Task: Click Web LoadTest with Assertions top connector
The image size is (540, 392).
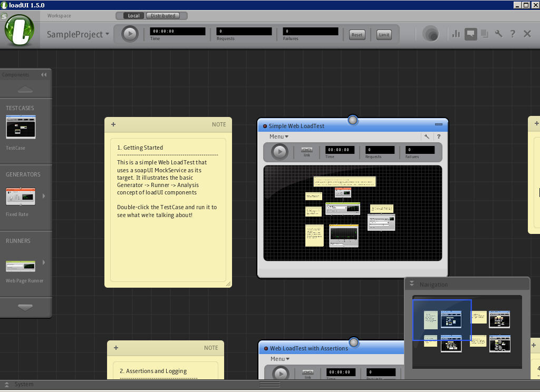Action: 354,342
